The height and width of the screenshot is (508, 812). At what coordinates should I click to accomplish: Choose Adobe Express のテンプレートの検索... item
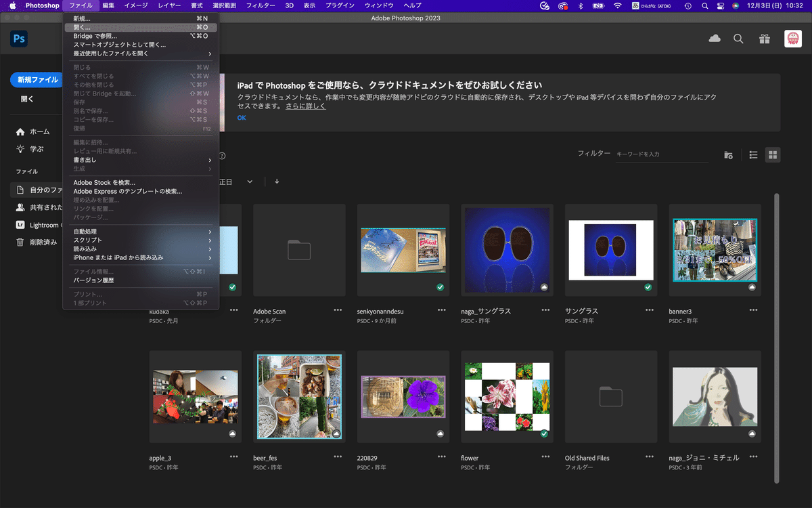pyautogui.click(x=141, y=192)
